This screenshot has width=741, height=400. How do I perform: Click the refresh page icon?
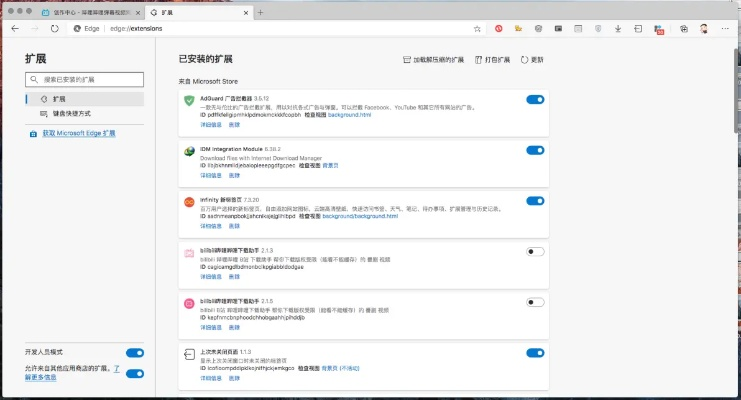(x=55, y=28)
